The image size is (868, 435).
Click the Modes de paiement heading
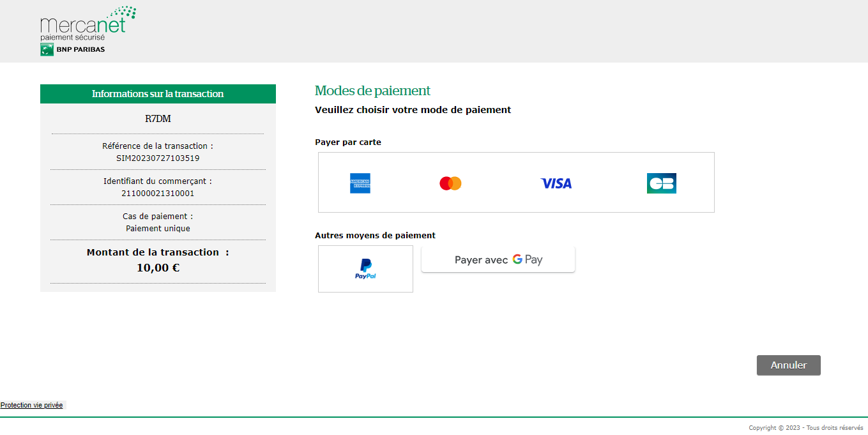coord(372,91)
